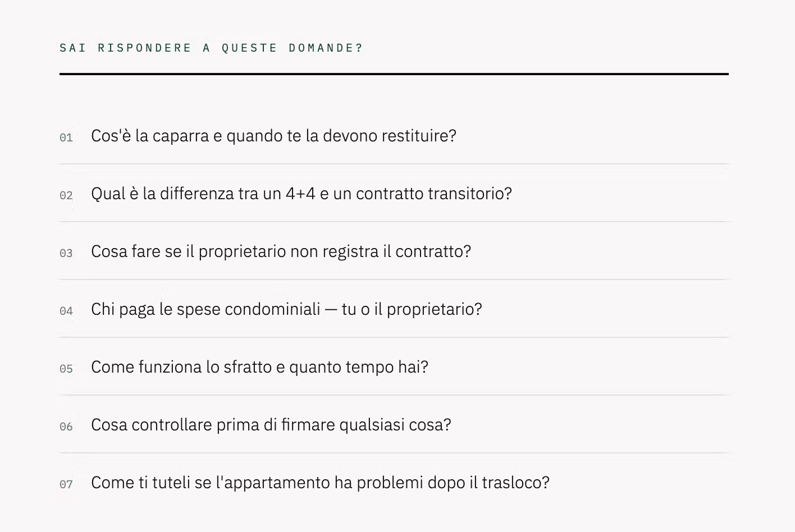Click the 'Sai rispondere a queste domande?' heading
Viewport: 795px width, 532px height.
click(211, 48)
